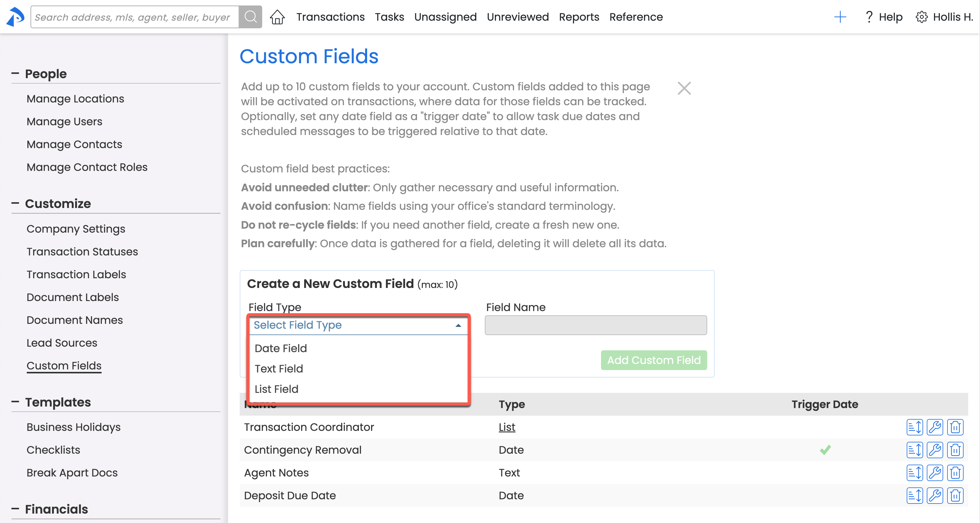This screenshot has width=980, height=523.
Task: Delete the Agent Notes custom field
Action: coord(955,473)
